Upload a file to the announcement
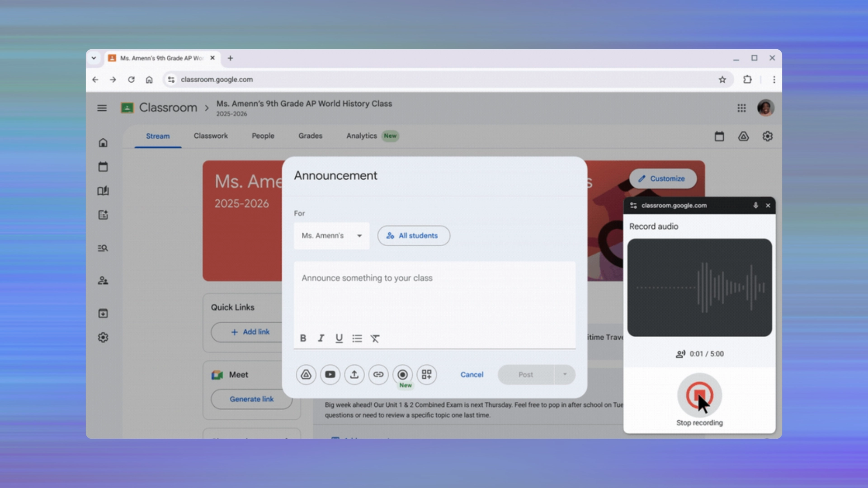The width and height of the screenshot is (868, 488). point(354,375)
